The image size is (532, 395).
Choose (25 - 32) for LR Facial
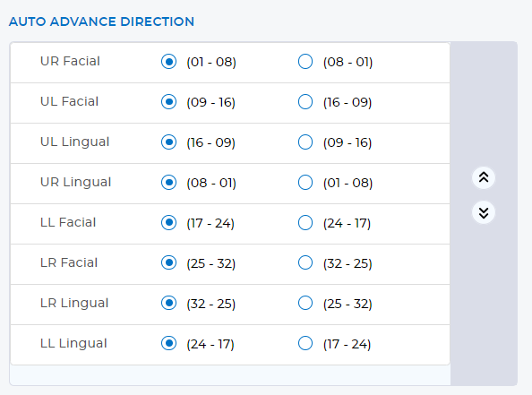168,263
